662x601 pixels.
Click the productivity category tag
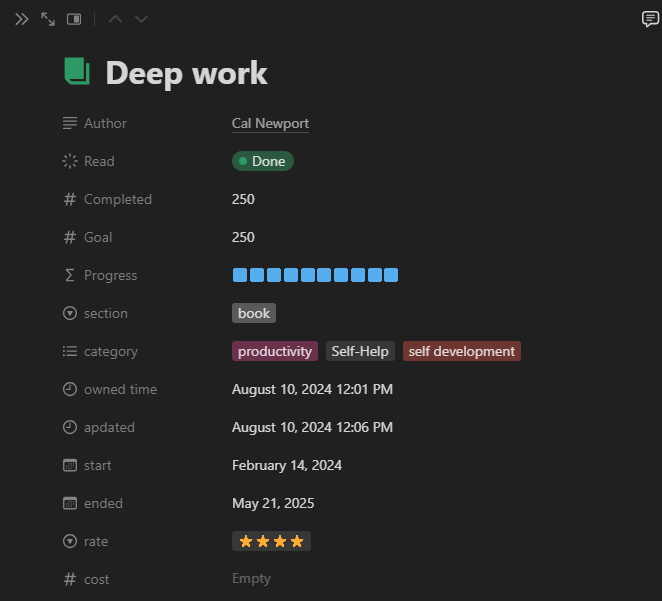(274, 351)
